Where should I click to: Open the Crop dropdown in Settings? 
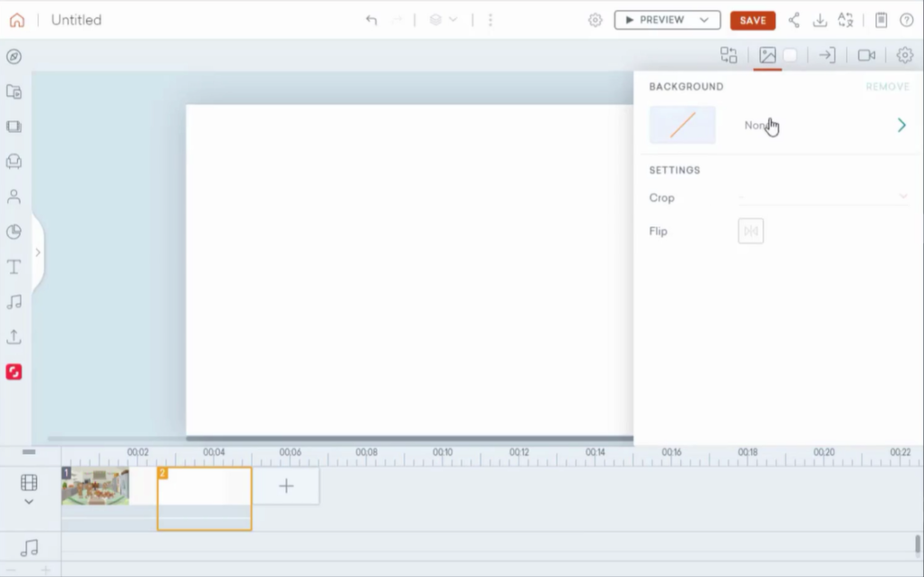[902, 197]
